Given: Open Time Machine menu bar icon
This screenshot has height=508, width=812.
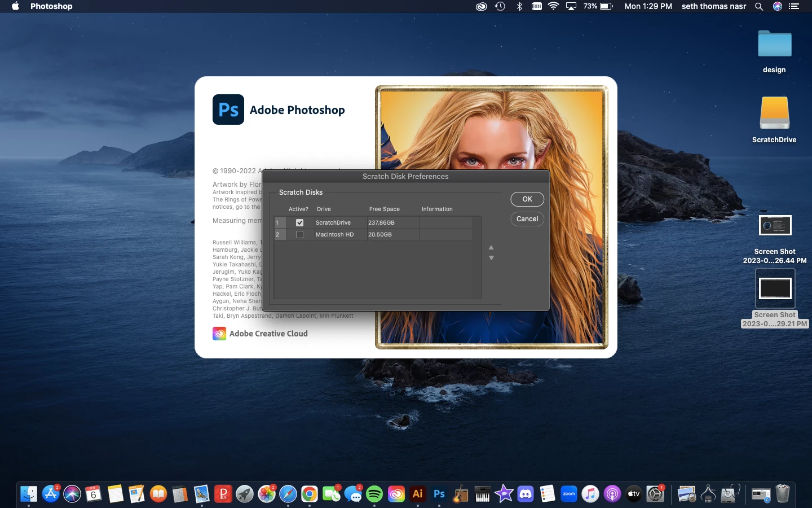Looking at the screenshot, I should coord(500,6).
